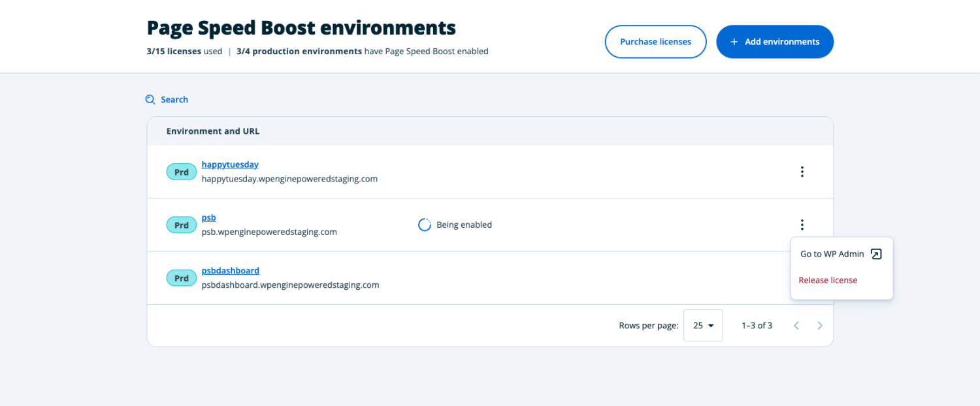
Task: Choose Release license from the menu
Action: [828, 279]
